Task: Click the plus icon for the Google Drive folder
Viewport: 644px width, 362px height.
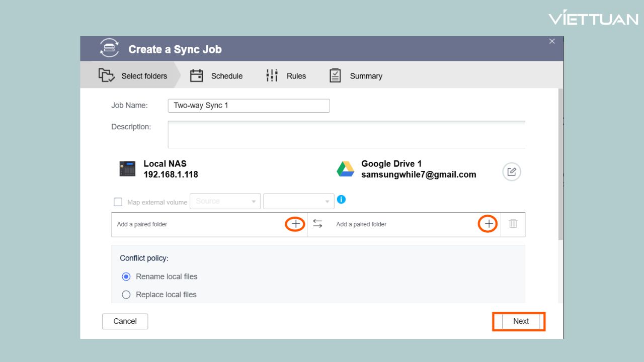Action: coord(488,224)
